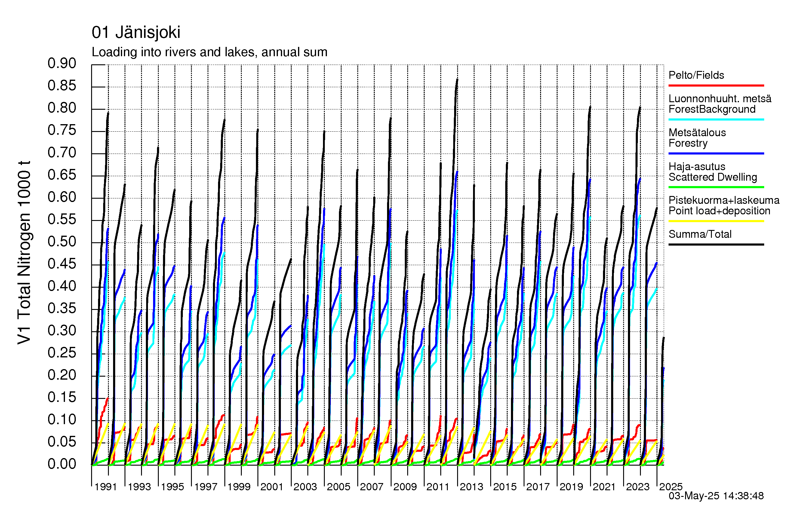The image size is (812, 511).
Task: Click the green Scattered Dwelling legend line
Action: pos(716,187)
